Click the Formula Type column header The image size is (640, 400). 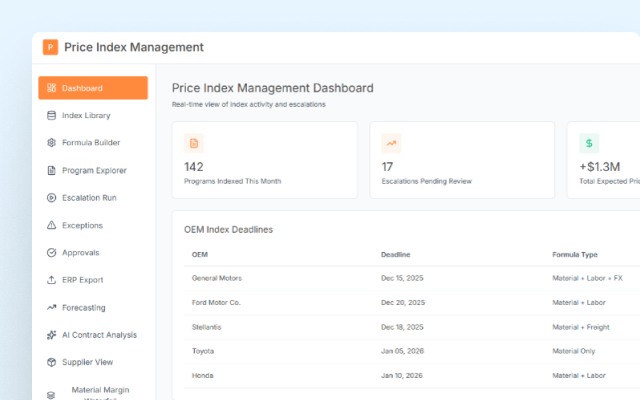click(575, 255)
